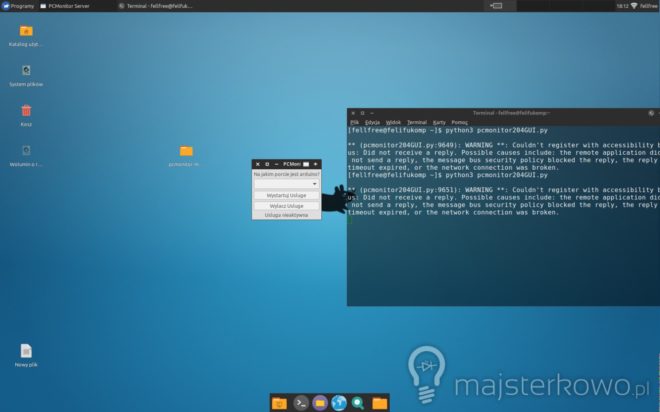Screen dimensions: 660x412
Task: Open the Edycja menu in Terminal
Action: 372,122
